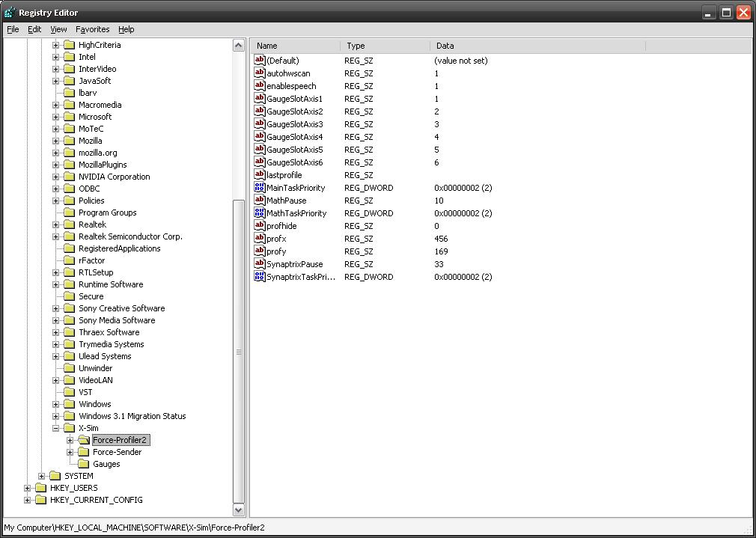Click the tree pane scroll down arrow

239,509
